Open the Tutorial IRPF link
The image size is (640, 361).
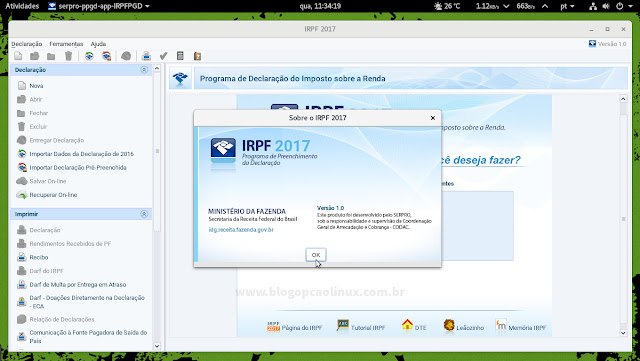click(361, 326)
